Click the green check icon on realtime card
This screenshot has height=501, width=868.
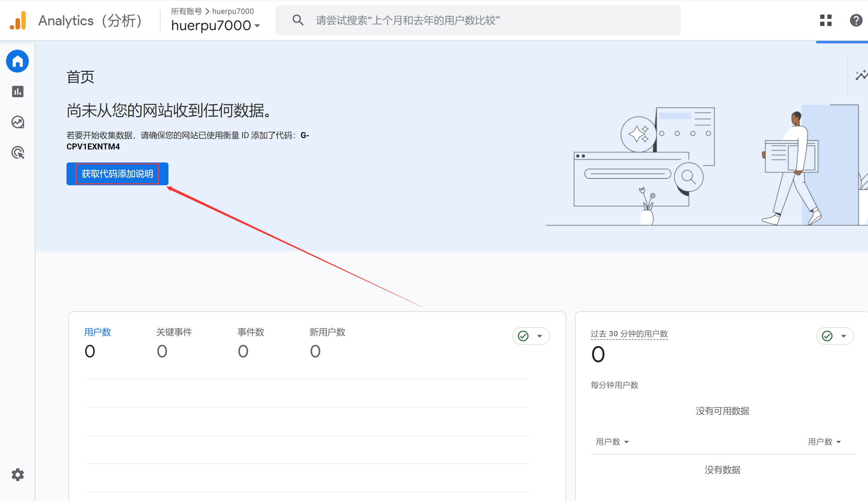tap(827, 336)
